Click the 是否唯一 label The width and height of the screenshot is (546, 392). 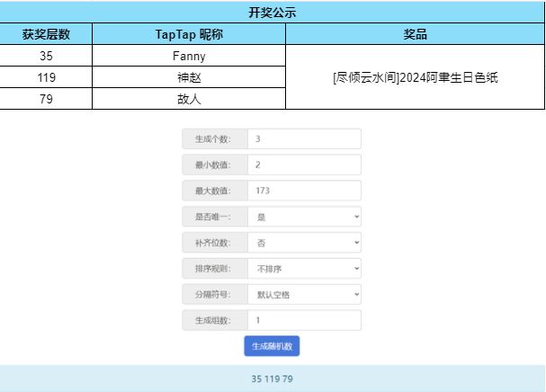pos(213,217)
